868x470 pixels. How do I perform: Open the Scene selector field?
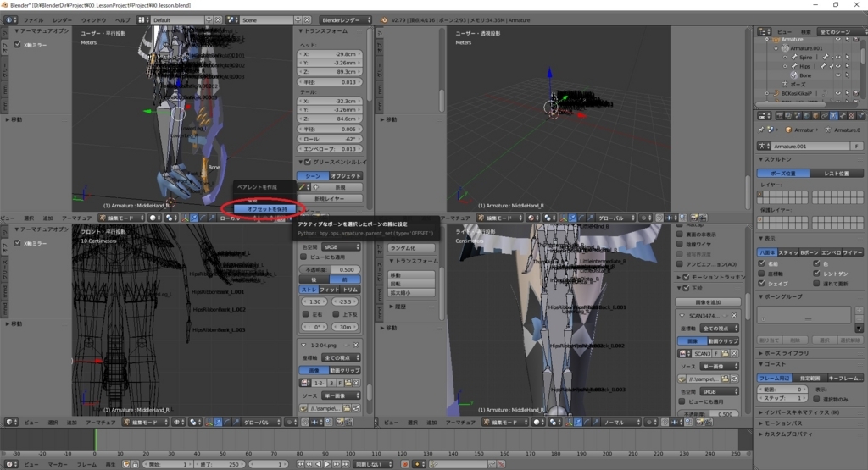267,20
